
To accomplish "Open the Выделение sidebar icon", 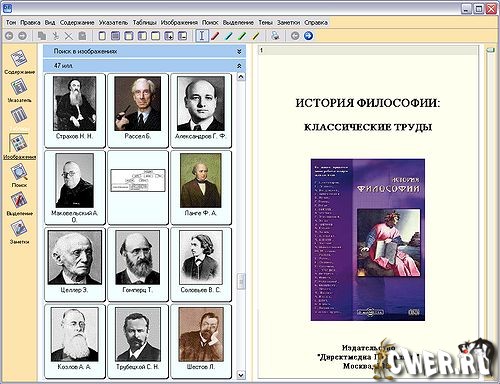I will 19,201.
